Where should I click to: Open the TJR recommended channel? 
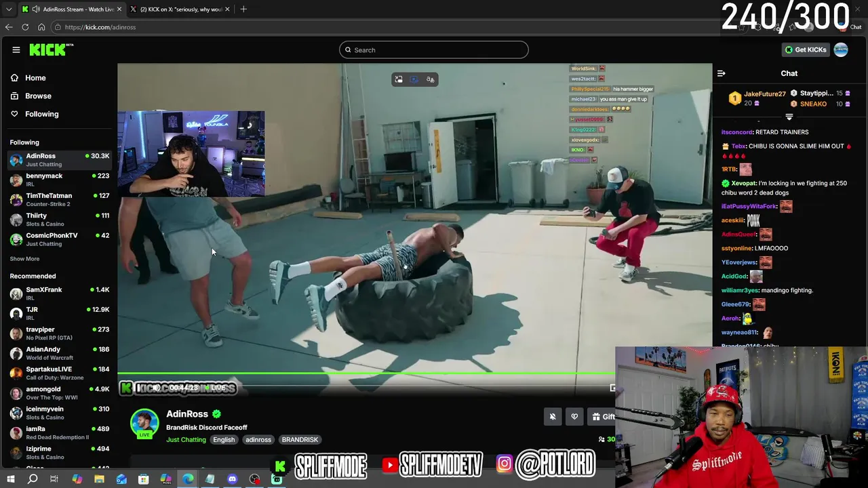pos(59,313)
